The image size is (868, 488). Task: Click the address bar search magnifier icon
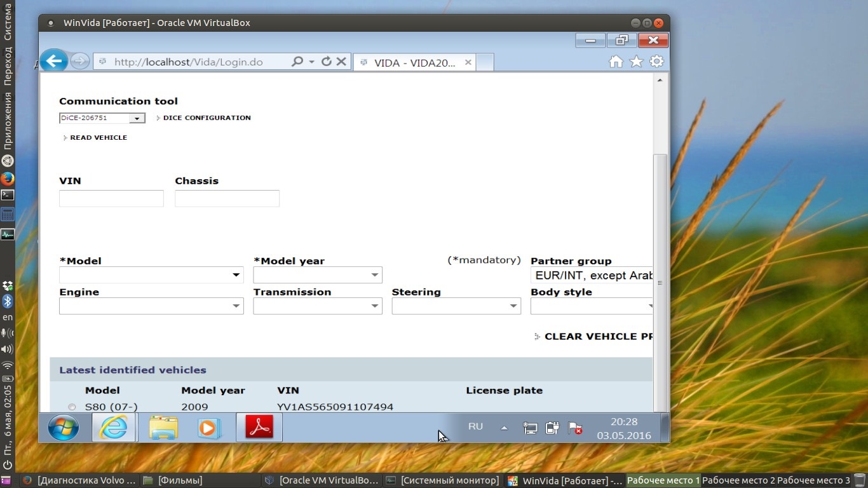pos(297,62)
